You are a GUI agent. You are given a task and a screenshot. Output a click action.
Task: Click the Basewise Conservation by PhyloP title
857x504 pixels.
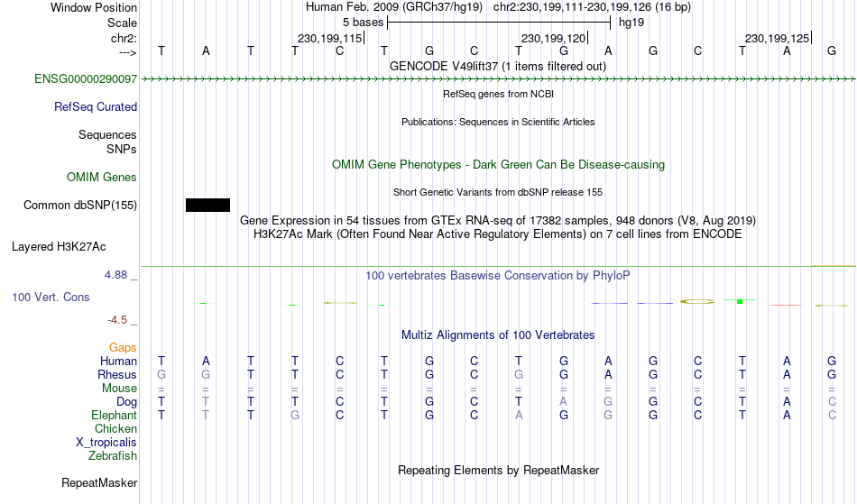[498, 276]
